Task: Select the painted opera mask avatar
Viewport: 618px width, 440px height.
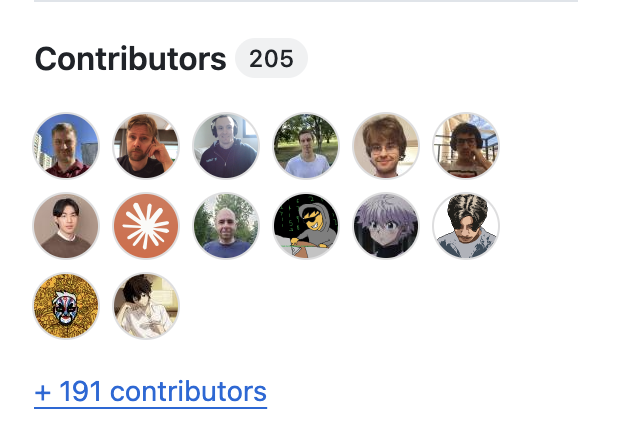Action: tap(66, 306)
